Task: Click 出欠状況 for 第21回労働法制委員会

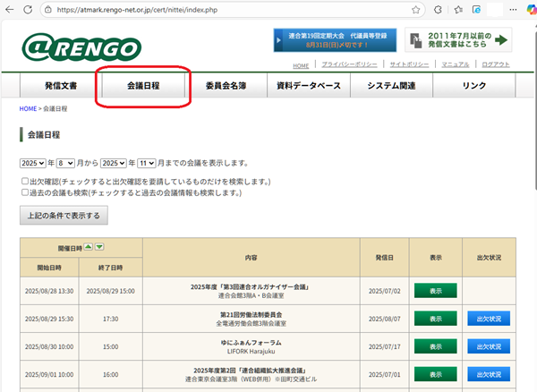Action: pyautogui.click(x=489, y=319)
